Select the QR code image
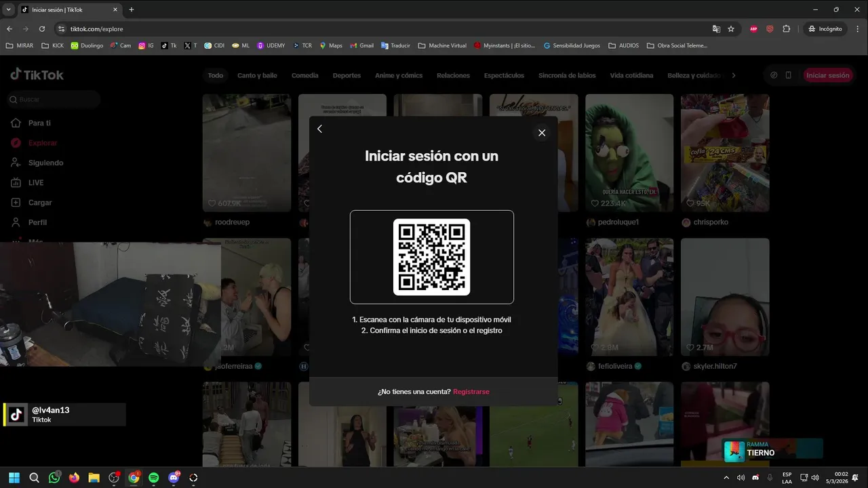868x488 pixels. click(x=432, y=257)
